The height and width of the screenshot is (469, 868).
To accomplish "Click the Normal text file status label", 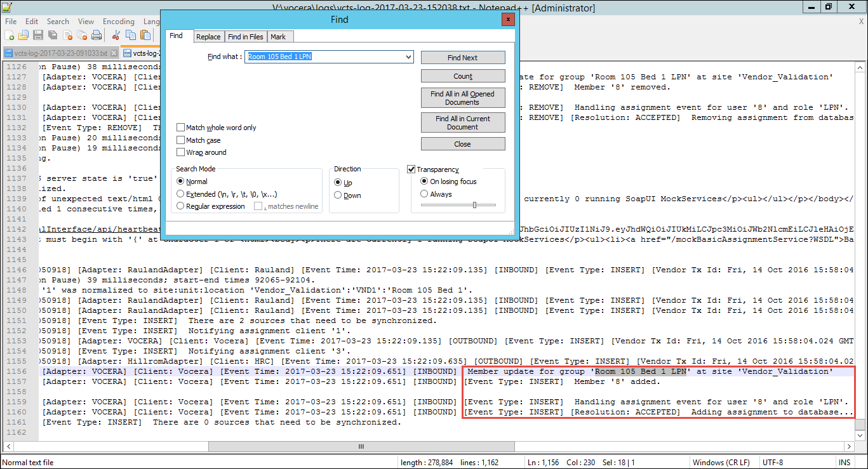I will point(29,463).
